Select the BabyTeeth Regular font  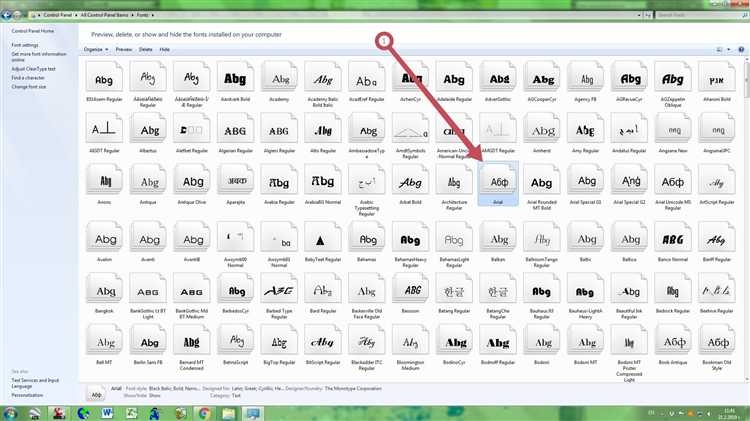[323, 241]
